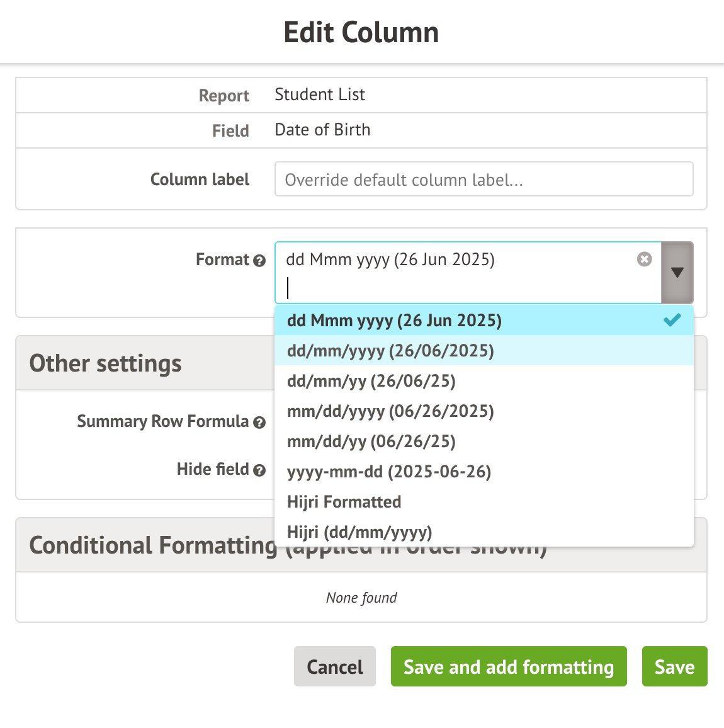Image resolution: width=724 pixels, height=728 pixels.
Task: Click inside the Format search text box
Action: point(466,288)
